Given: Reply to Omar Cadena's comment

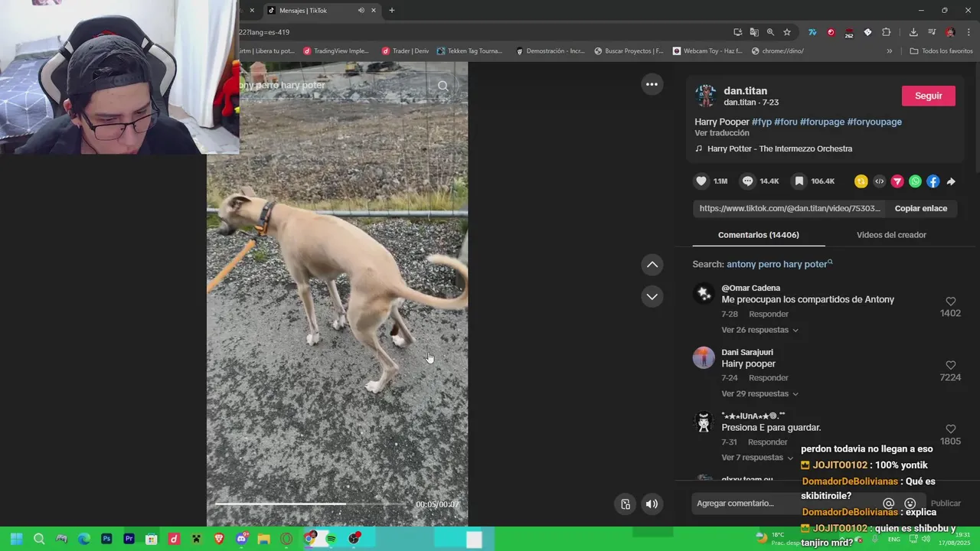Looking at the screenshot, I should click(769, 315).
